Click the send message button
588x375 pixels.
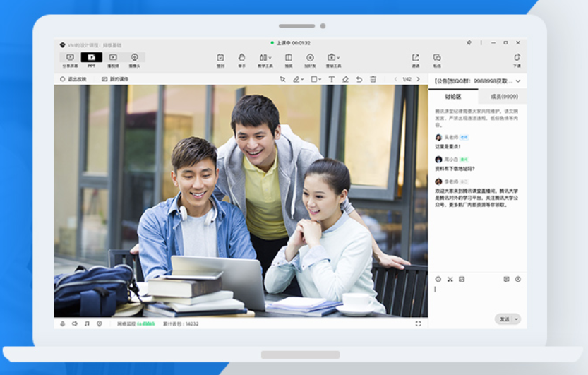click(505, 319)
